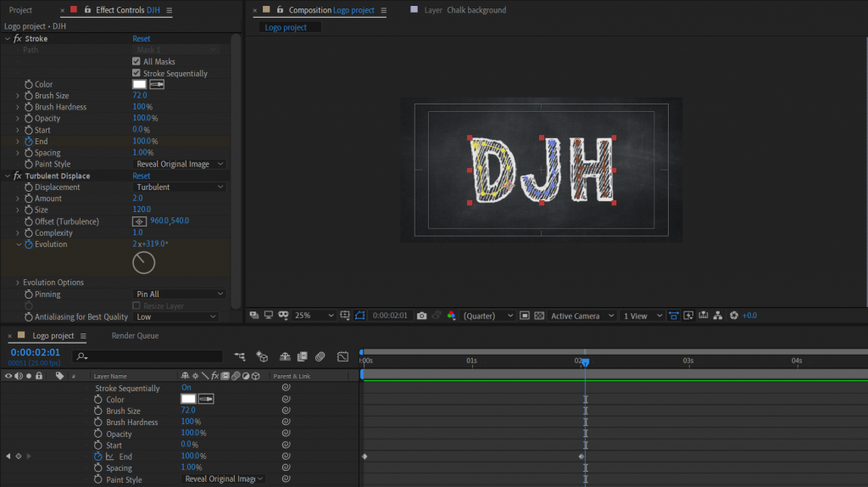
Task: Open the Render Queue tab
Action: pyautogui.click(x=135, y=336)
